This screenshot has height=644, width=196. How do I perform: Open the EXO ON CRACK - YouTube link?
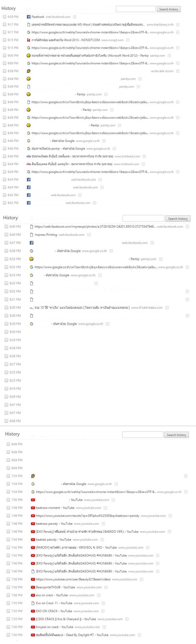pos(54,611)
